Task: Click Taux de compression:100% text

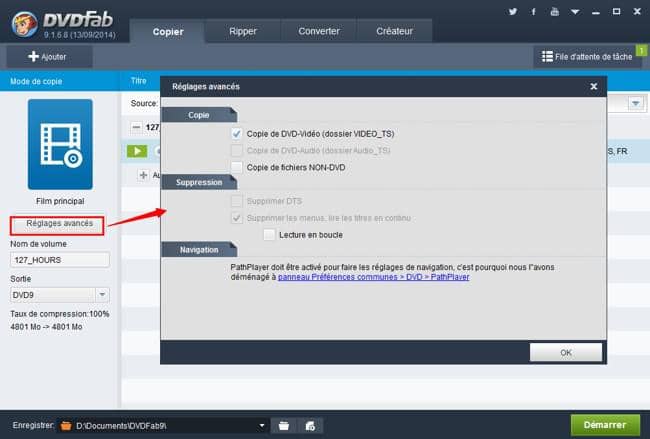Action: click(x=60, y=314)
